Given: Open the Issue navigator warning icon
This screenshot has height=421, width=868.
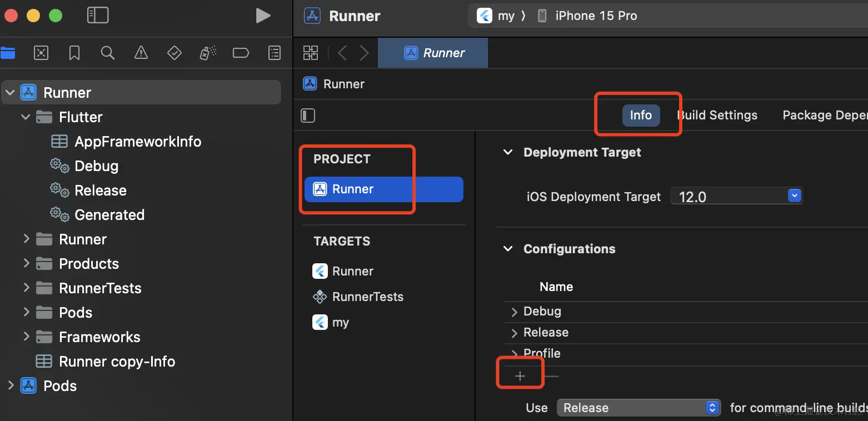Looking at the screenshot, I should click(141, 53).
